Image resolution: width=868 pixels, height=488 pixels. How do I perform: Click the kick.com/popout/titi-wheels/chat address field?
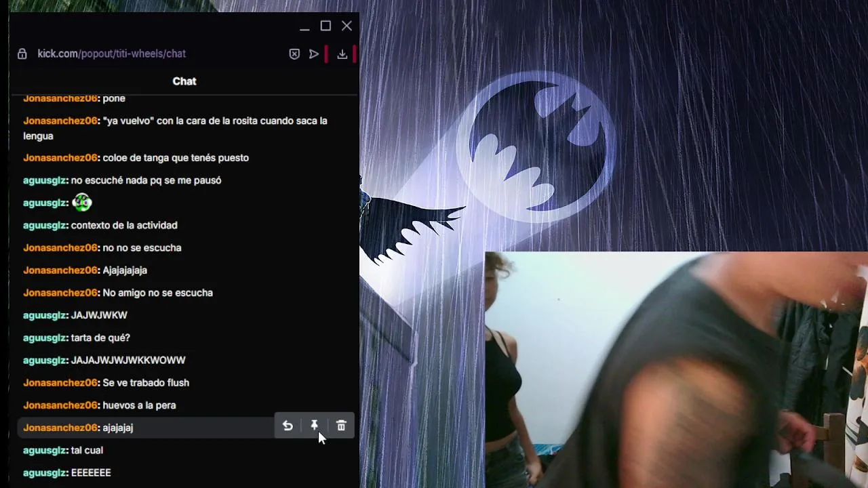click(x=111, y=54)
